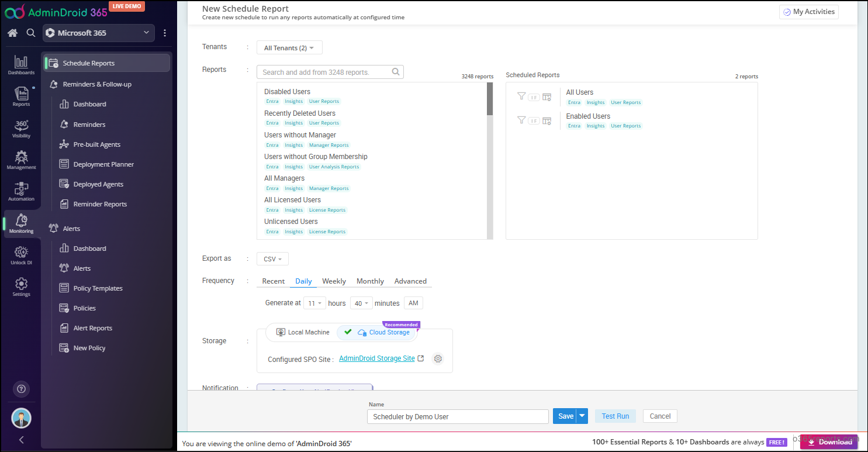Focus the report search input field
The image size is (868, 452).
[x=330, y=72]
